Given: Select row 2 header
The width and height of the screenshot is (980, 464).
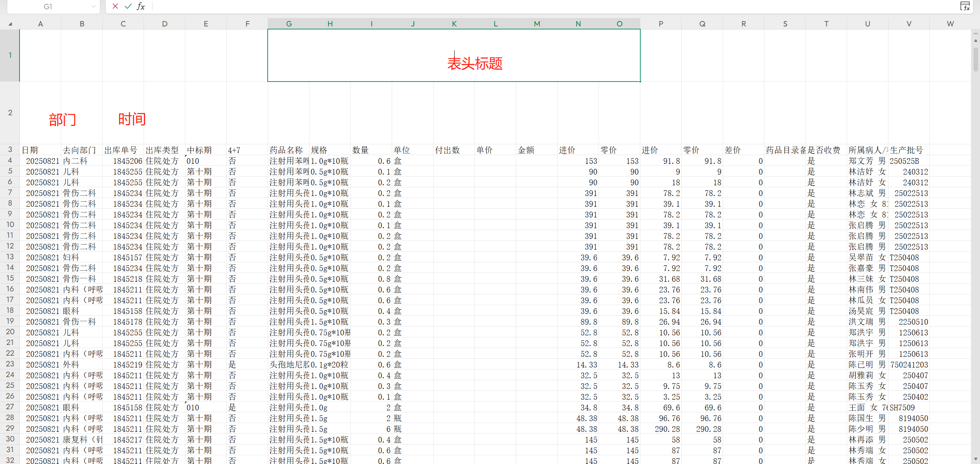Looking at the screenshot, I should [x=10, y=113].
